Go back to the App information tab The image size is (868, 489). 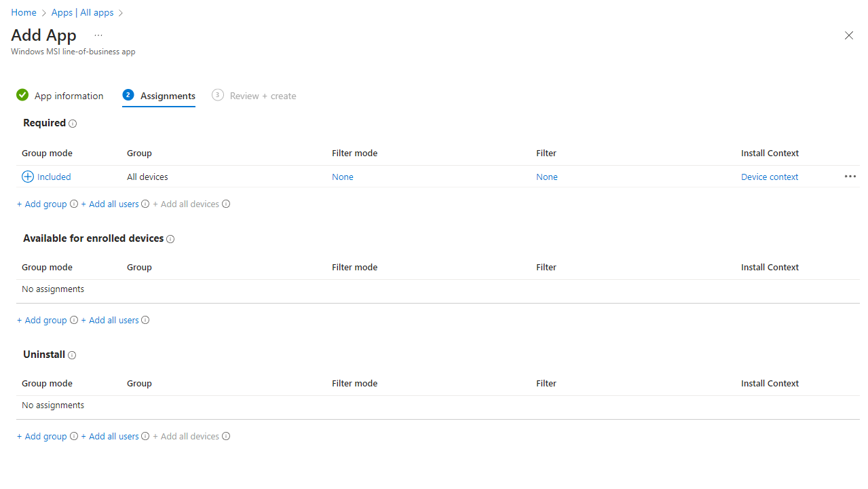(69, 96)
